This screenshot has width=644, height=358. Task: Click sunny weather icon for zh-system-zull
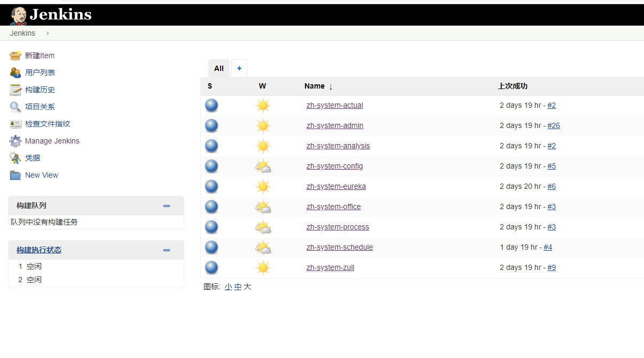[263, 268]
